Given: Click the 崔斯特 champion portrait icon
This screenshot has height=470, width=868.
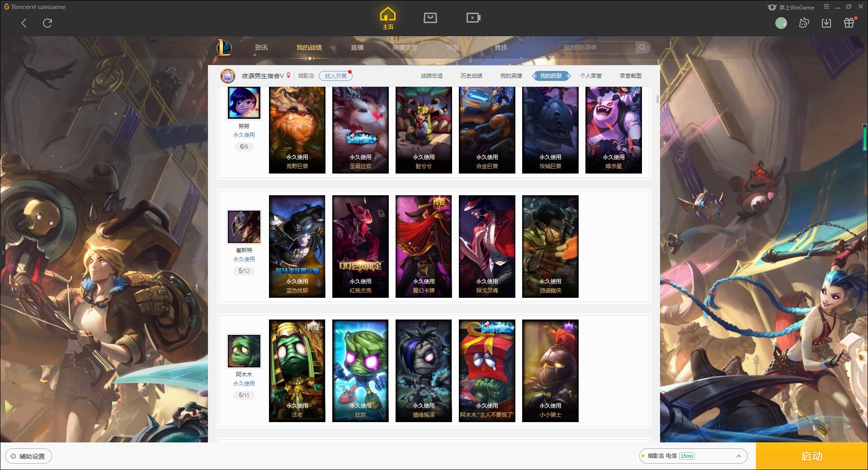Looking at the screenshot, I should 244,227.
